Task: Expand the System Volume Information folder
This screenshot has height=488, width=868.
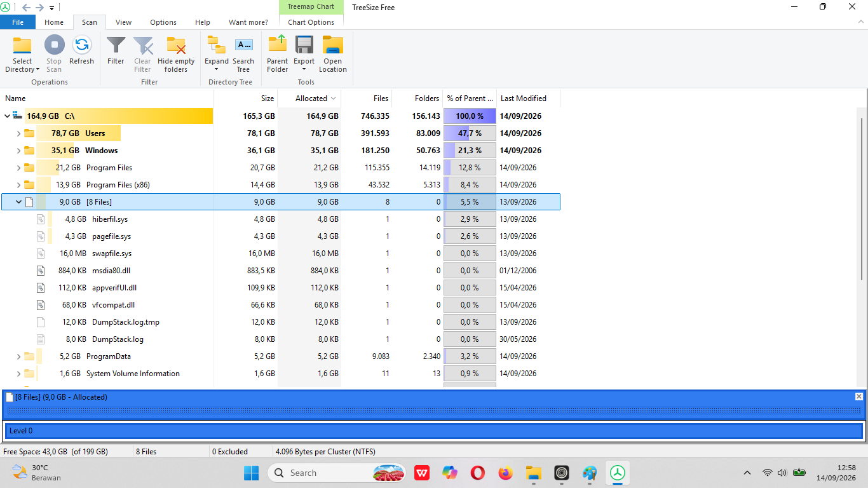Action: click(18, 374)
